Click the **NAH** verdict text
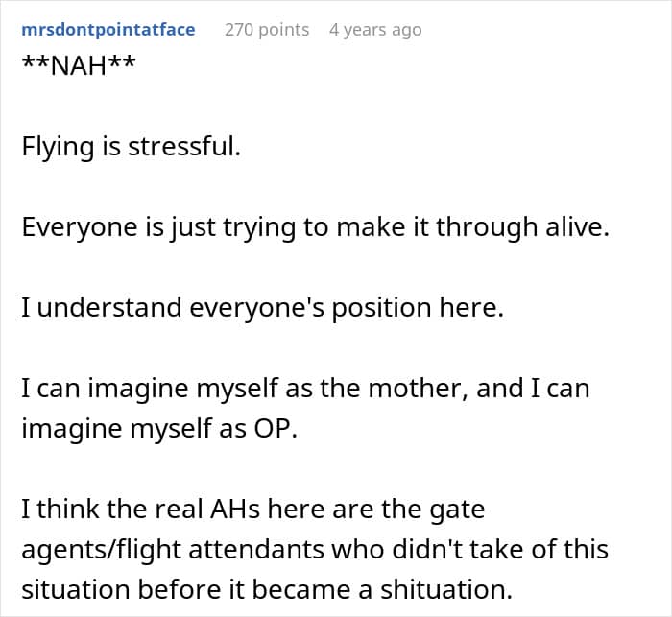 point(79,66)
